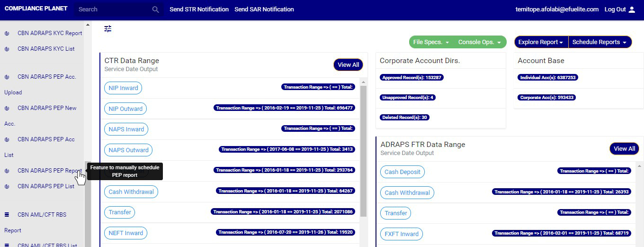
Task: Click the icon beside CBN ADRAPS KYC List
Action: tap(7, 49)
